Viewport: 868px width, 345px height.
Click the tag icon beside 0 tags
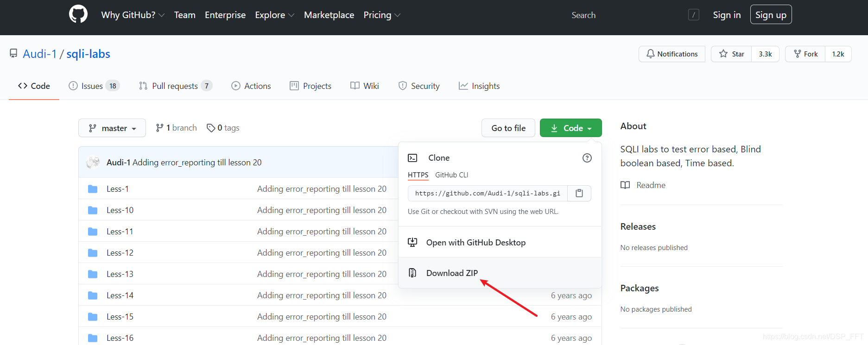coord(211,128)
